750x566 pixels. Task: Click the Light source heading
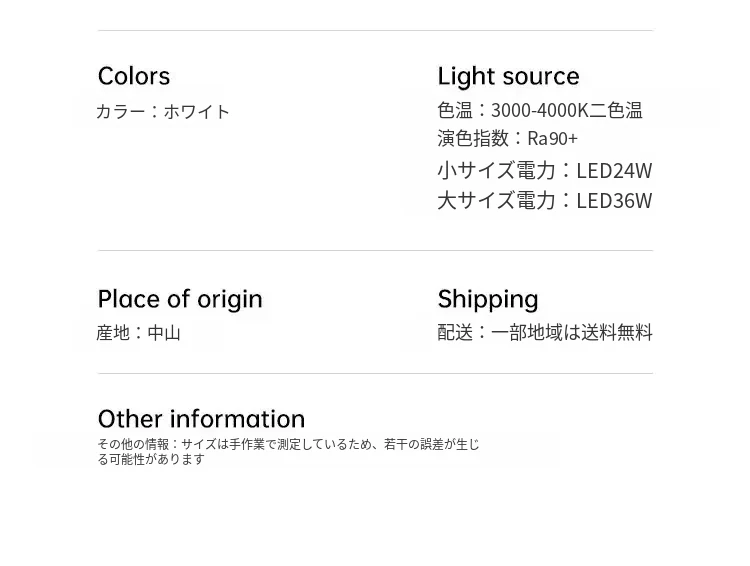pos(508,76)
